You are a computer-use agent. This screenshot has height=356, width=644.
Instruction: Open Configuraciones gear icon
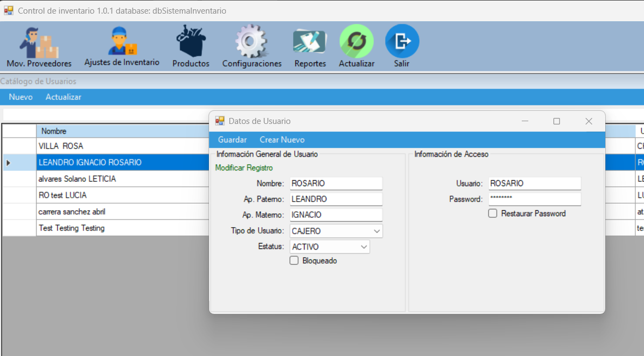(251, 42)
